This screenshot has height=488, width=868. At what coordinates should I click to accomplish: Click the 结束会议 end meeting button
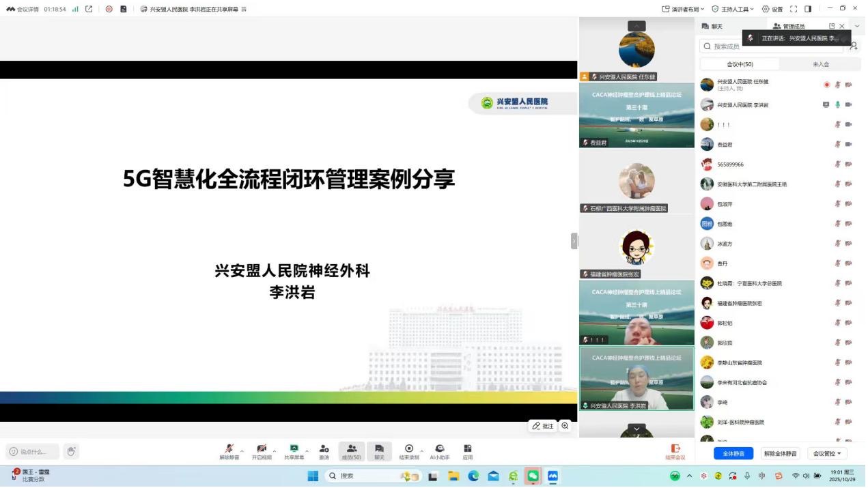pyautogui.click(x=675, y=452)
